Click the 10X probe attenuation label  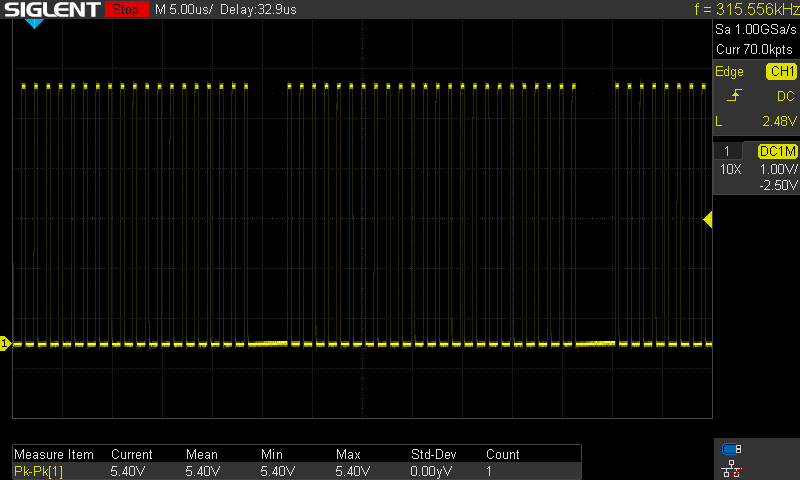[x=730, y=169]
